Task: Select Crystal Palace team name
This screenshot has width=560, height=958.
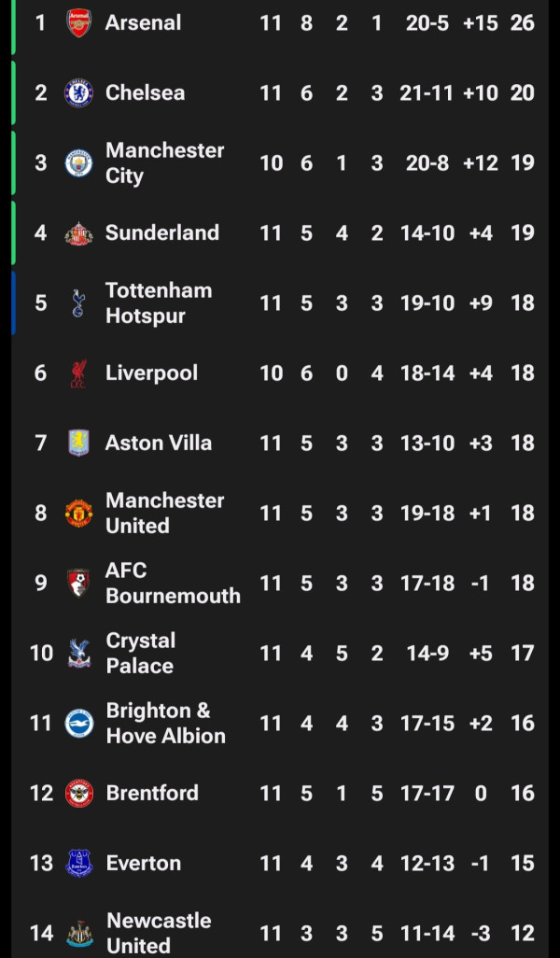Action: click(140, 653)
